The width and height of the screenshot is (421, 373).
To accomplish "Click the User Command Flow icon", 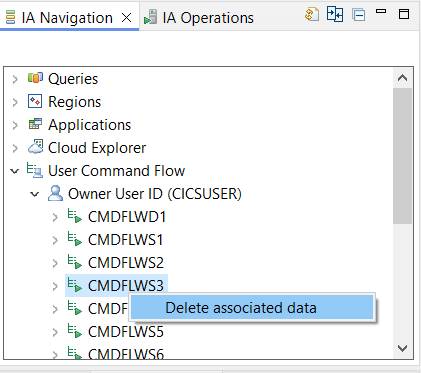I will (35, 170).
